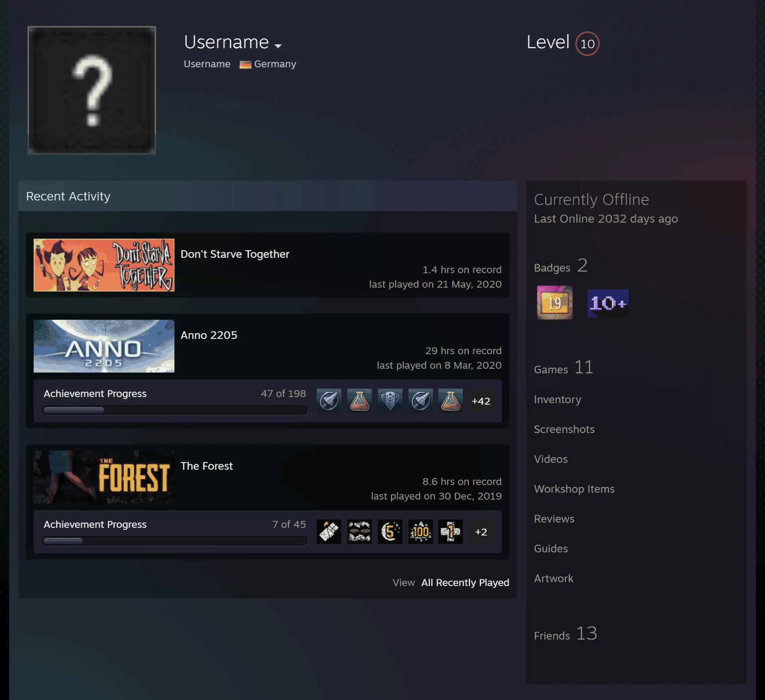This screenshot has width=765, height=700.
Task: Click the Don't Starve Together title link
Action: pos(235,254)
